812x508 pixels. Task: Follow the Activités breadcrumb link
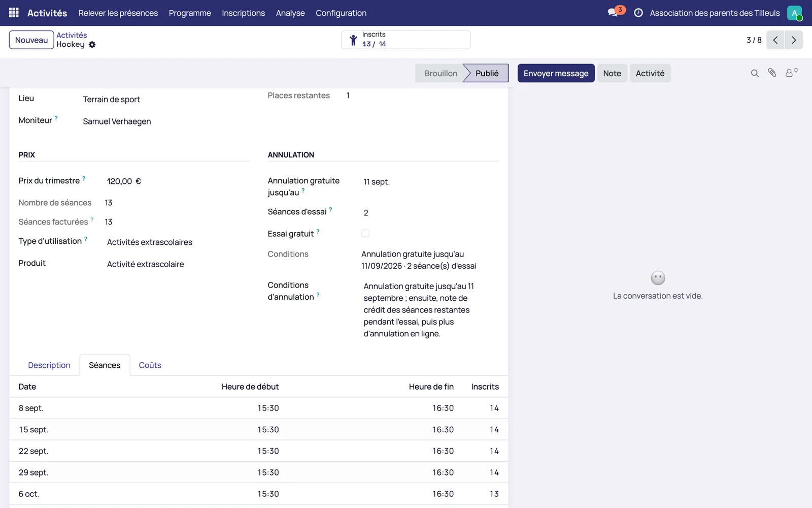click(72, 35)
